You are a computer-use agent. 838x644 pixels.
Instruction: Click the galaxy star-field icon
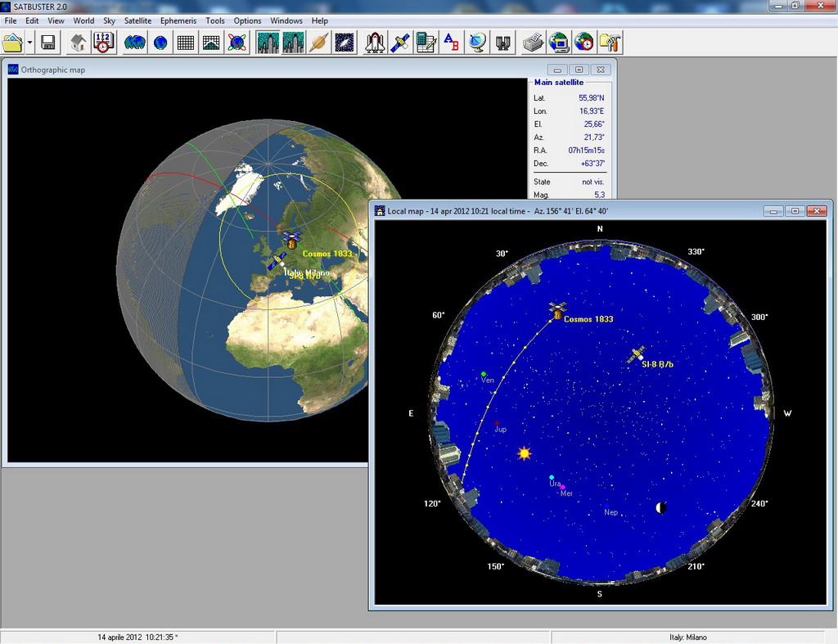click(x=345, y=43)
